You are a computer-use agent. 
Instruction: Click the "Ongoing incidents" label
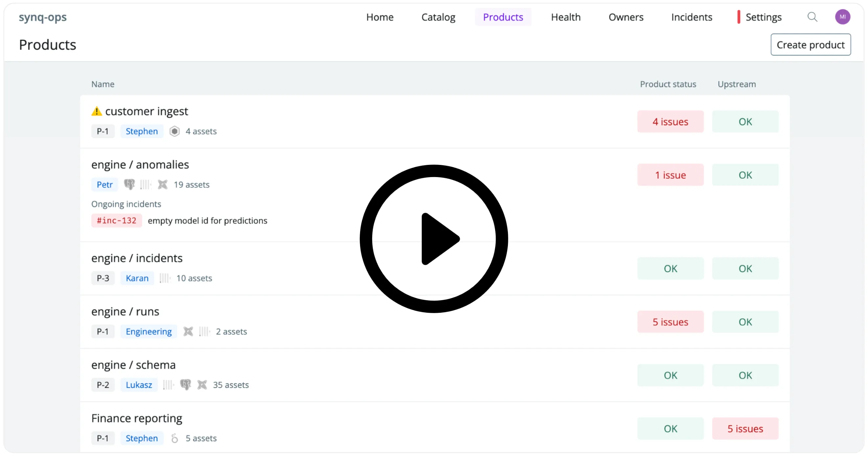[126, 204]
